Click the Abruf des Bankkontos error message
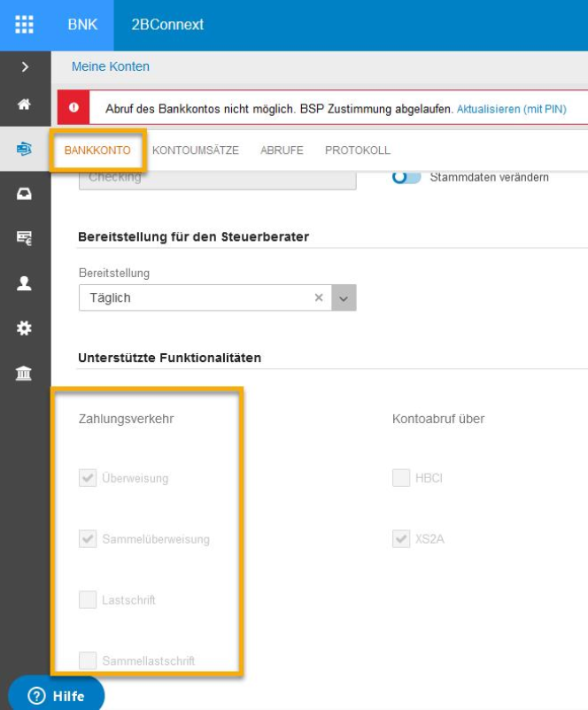This screenshot has width=588, height=710. (279, 109)
